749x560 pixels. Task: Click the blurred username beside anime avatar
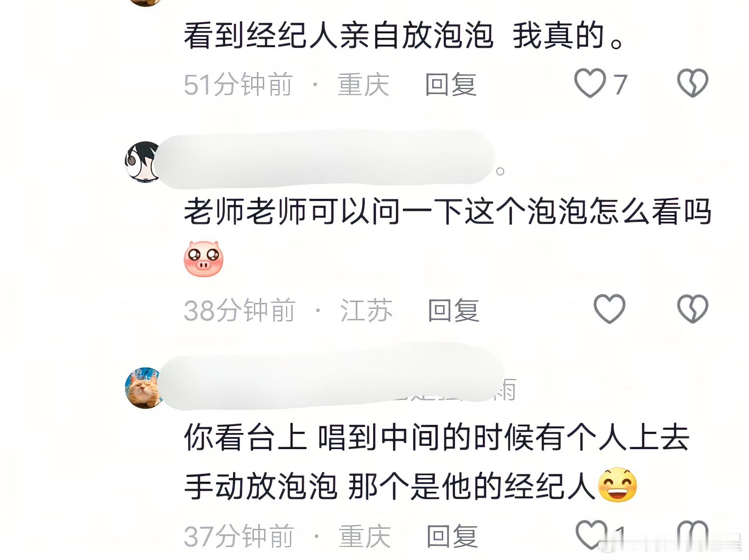pos(324,160)
